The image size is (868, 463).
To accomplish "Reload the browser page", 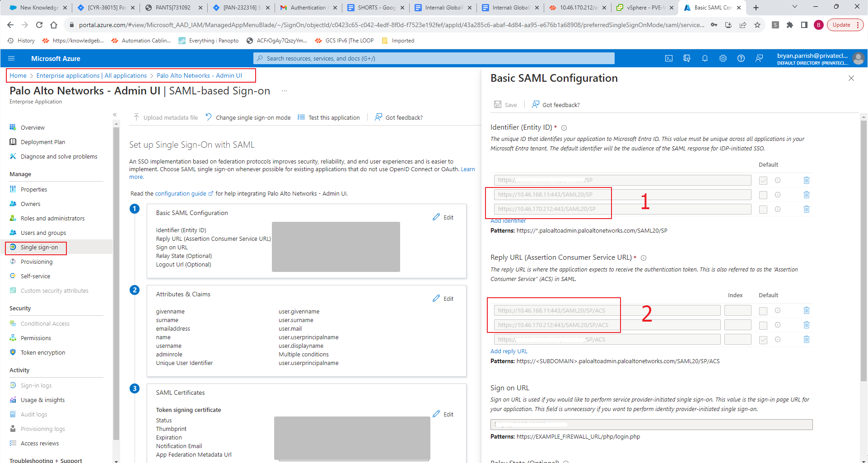I will point(39,25).
